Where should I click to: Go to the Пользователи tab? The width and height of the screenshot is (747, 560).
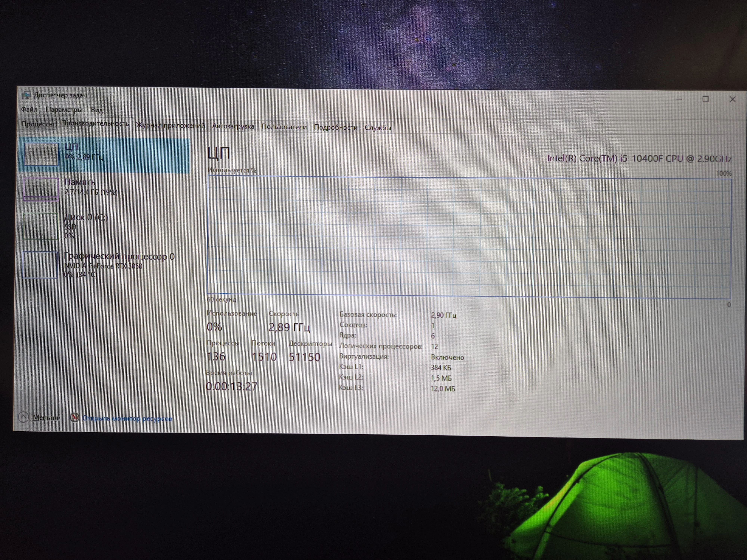click(x=284, y=127)
